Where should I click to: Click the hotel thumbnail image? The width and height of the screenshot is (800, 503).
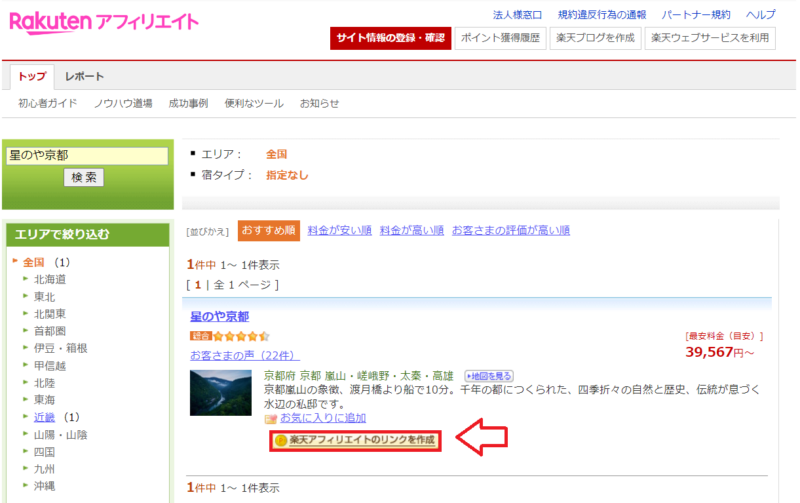pyautogui.click(x=221, y=393)
